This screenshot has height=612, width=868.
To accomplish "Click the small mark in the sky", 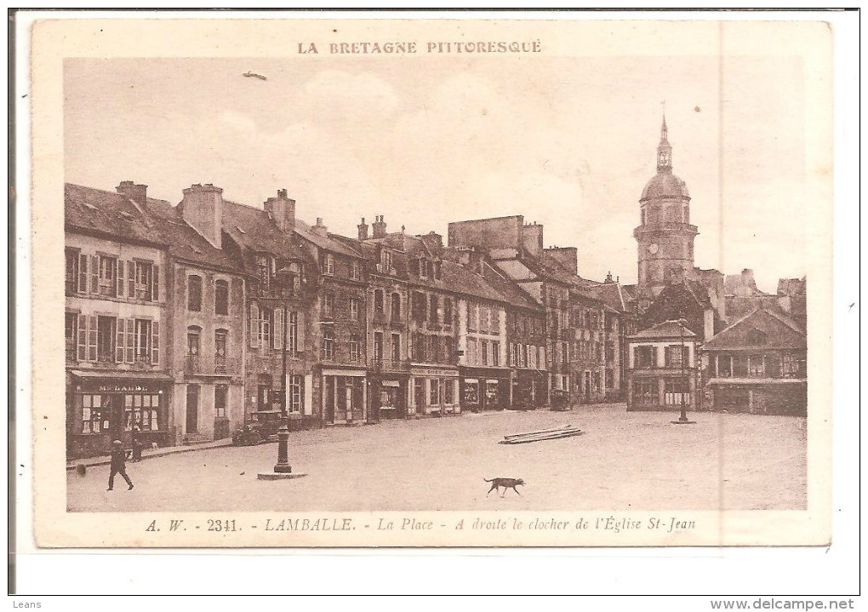I will point(254,76).
